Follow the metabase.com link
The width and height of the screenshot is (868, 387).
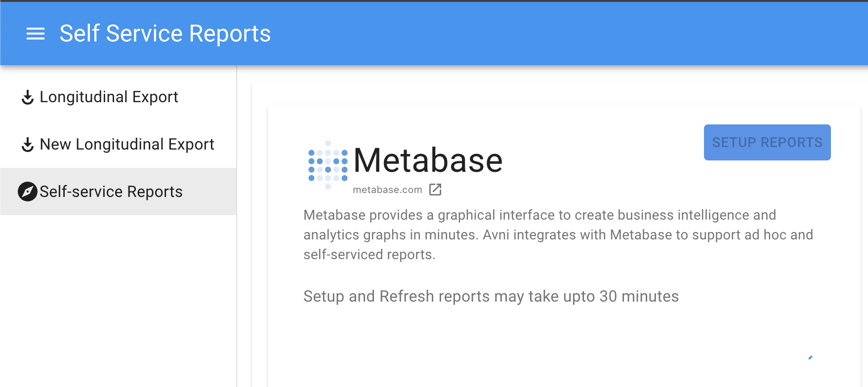pos(387,190)
